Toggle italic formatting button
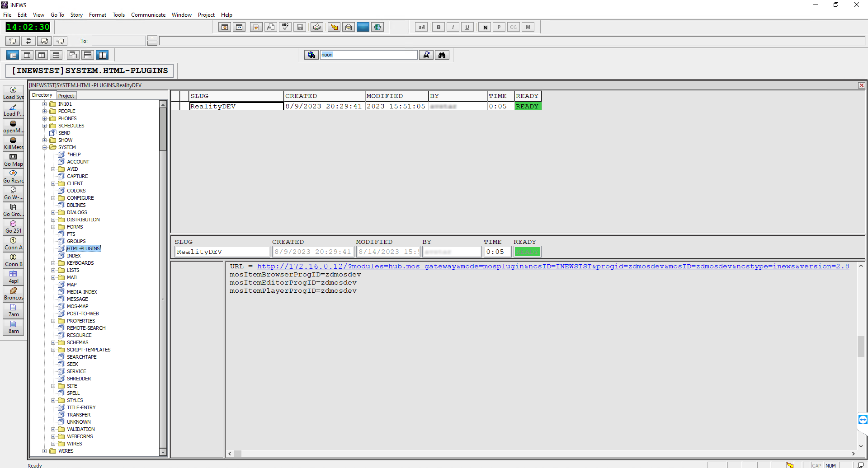Screen dimensions: 868x468 pyautogui.click(x=453, y=27)
